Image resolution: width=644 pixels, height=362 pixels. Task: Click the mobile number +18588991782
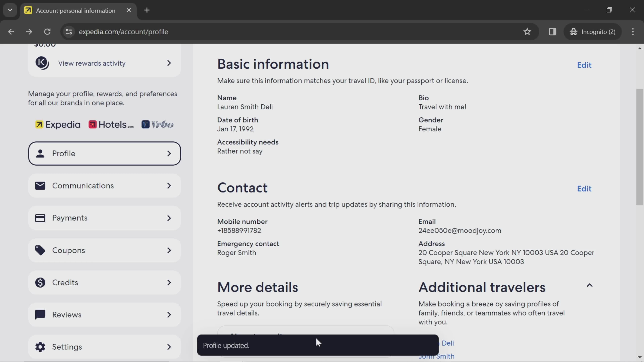coord(239,231)
